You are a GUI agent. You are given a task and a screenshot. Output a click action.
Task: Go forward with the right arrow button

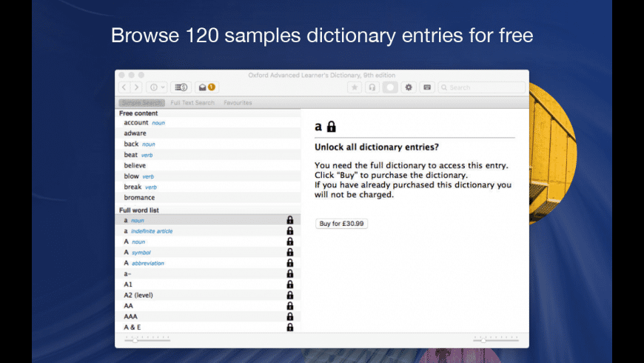pyautogui.click(x=137, y=87)
